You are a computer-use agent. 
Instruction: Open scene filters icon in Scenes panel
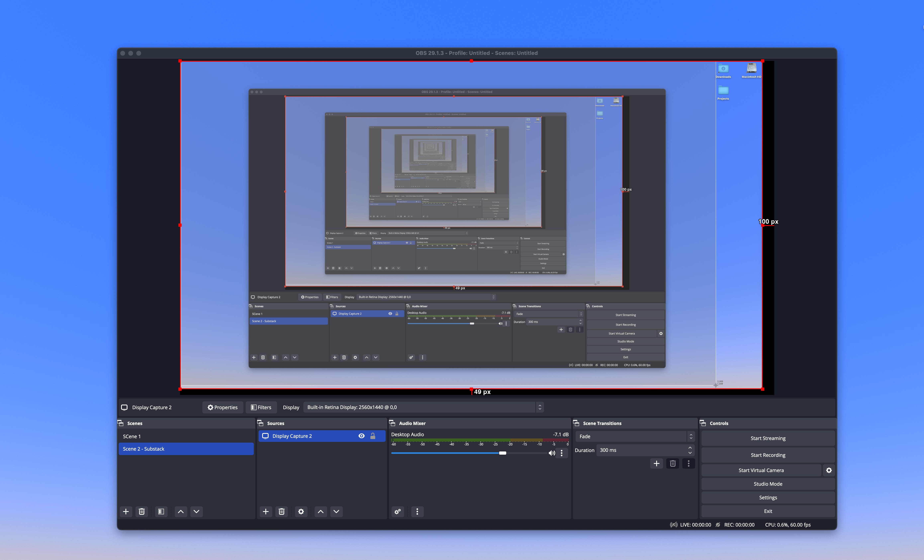click(x=161, y=511)
